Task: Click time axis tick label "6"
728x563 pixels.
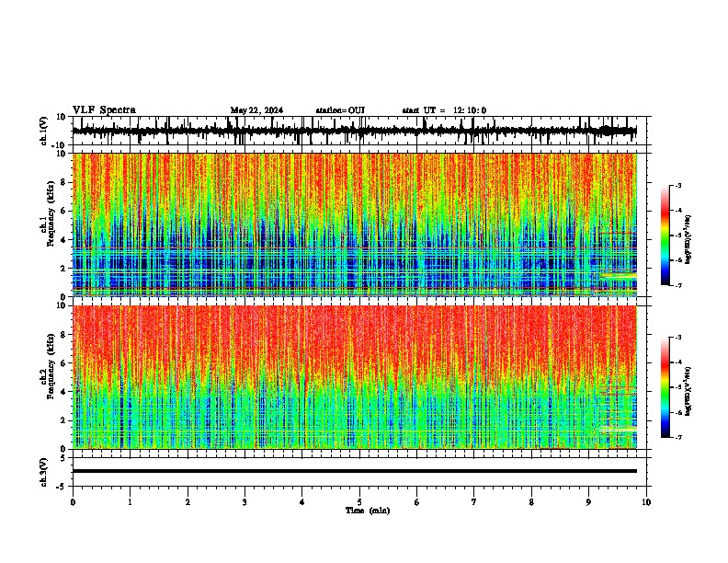Action: pyautogui.click(x=417, y=502)
